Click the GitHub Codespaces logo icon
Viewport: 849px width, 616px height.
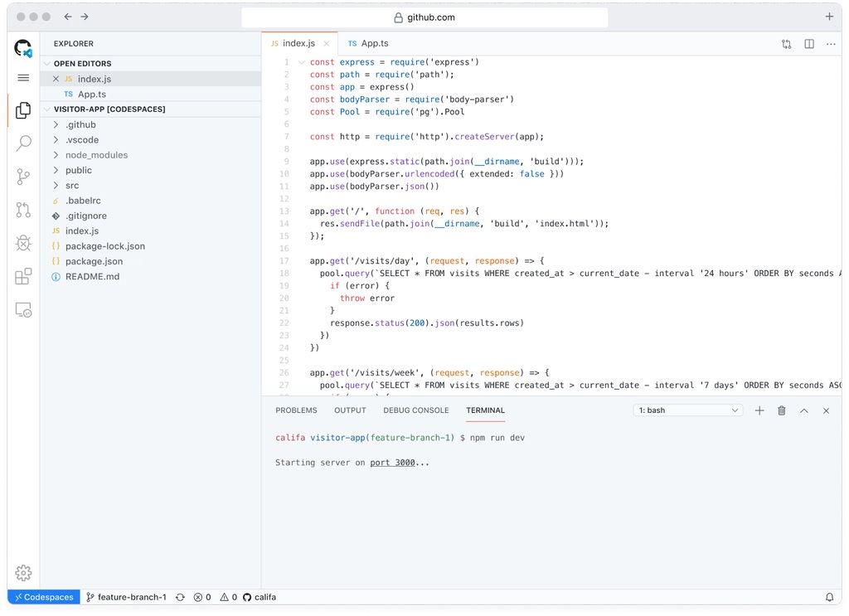click(x=23, y=48)
